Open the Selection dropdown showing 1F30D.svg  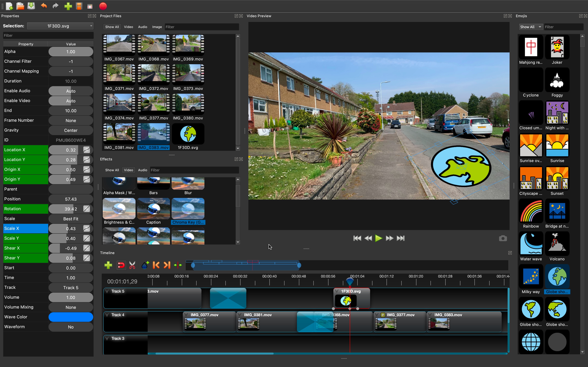tap(60, 26)
